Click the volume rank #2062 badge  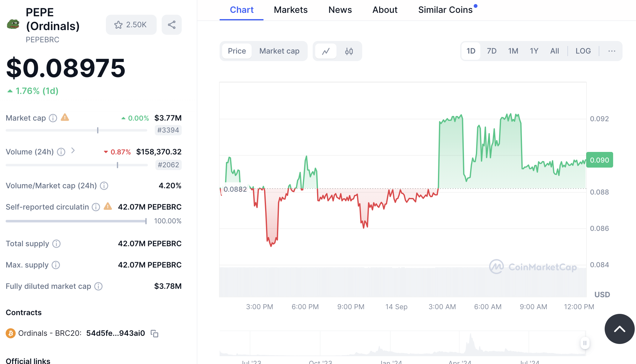coord(168,165)
